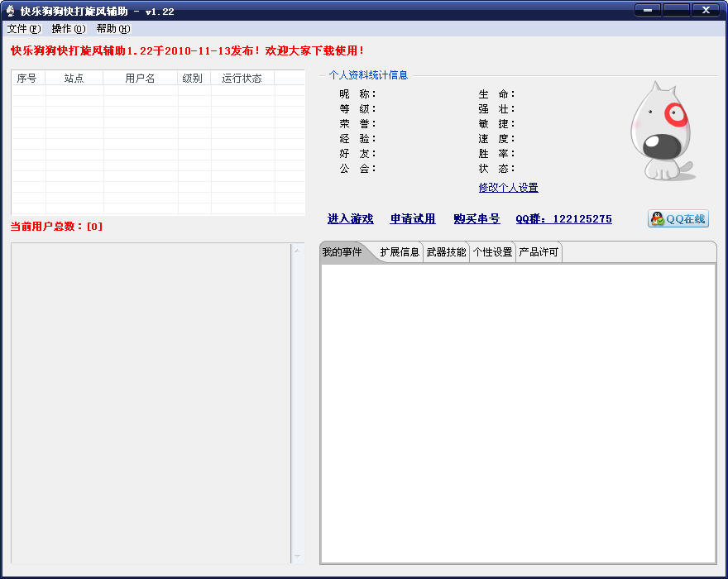
Task: Click the app icon in title bar
Action: [10, 11]
